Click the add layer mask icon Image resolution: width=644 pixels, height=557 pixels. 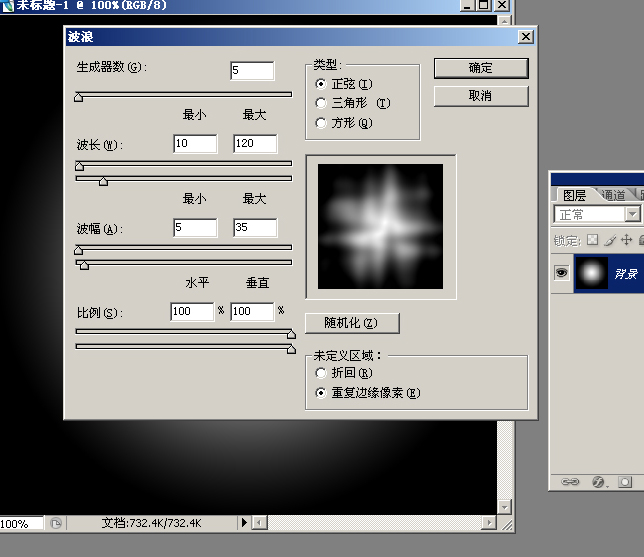click(x=625, y=481)
